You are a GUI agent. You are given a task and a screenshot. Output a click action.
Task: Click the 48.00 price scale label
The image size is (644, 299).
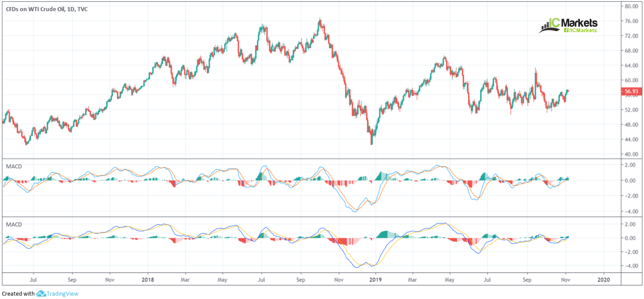click(631, 125)
